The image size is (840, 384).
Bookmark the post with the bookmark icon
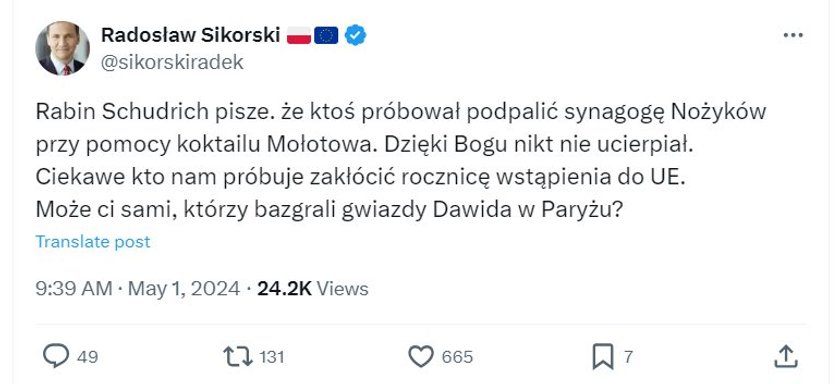coord(603,357)
